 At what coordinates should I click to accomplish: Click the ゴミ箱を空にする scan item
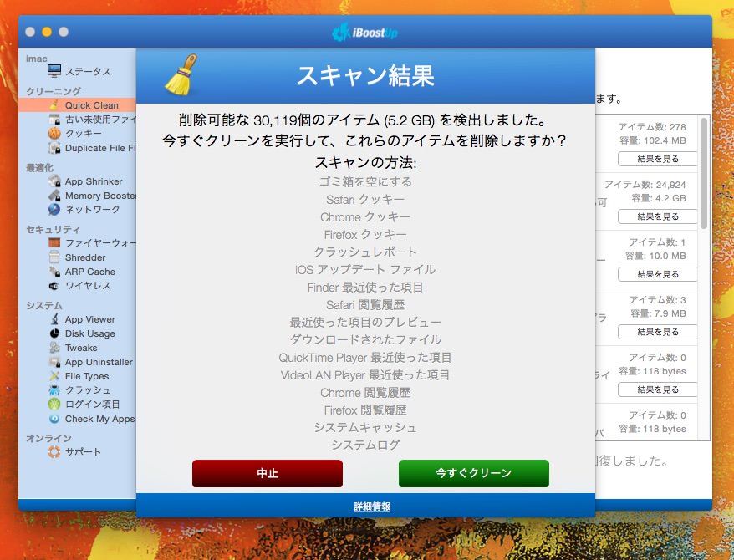(365, 181)
